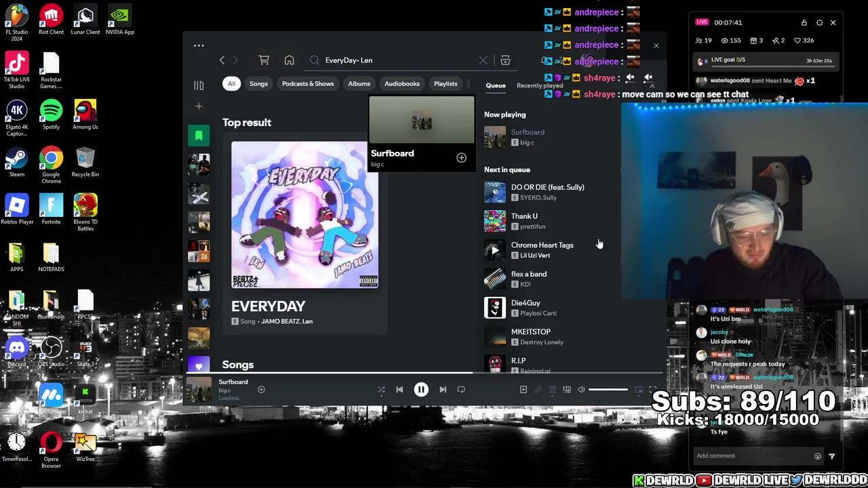The height and width of the screenshot is (488, 868).
Task: Open OBS Studio desktop shortcut
Action: pos(51,352)
